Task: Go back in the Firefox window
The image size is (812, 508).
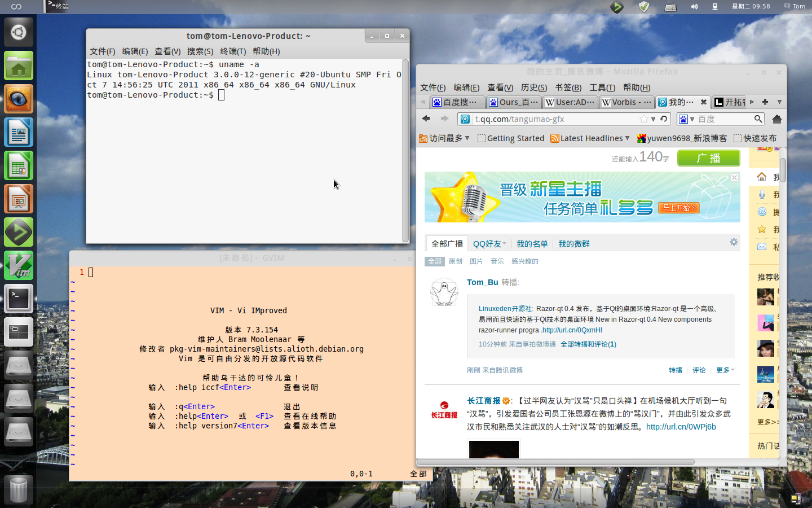Action: pyautogui.click(x=426, y=119)
